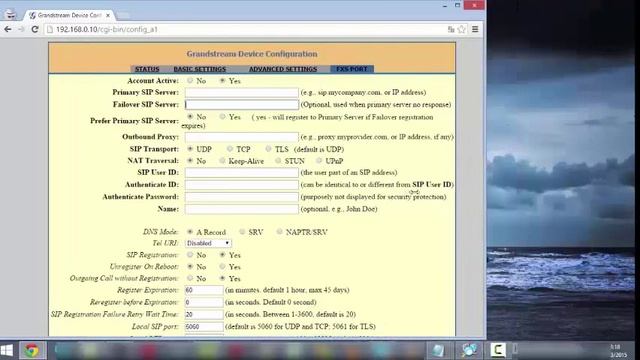Choose TCP as SIP Transport
The width and height of the screenshot is (640, 360).
point(230,149)
